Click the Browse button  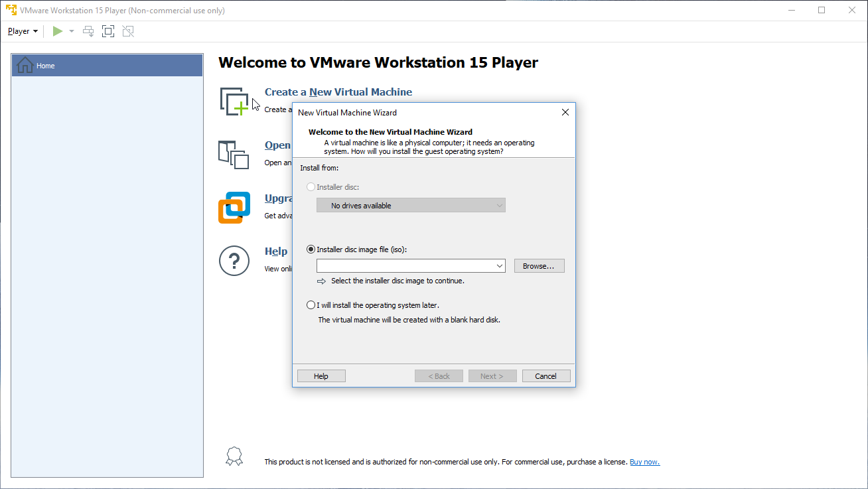(x=539, y=266)
